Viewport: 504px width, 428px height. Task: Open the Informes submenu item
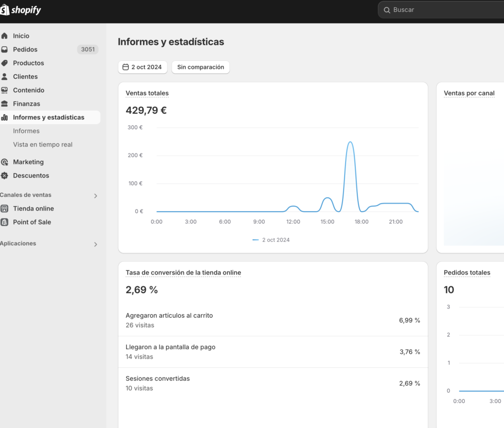pos(27,131)
